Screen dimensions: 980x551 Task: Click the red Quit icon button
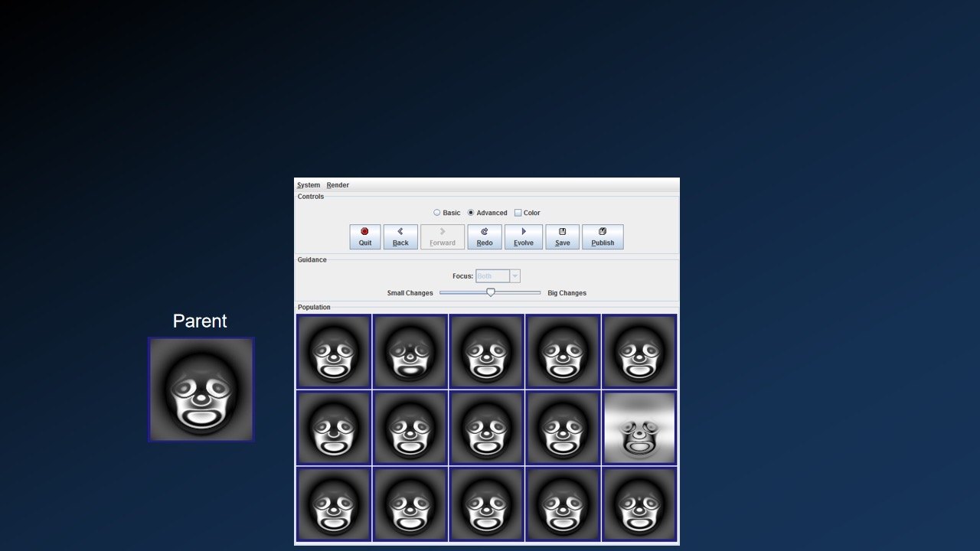coord(365,236)
